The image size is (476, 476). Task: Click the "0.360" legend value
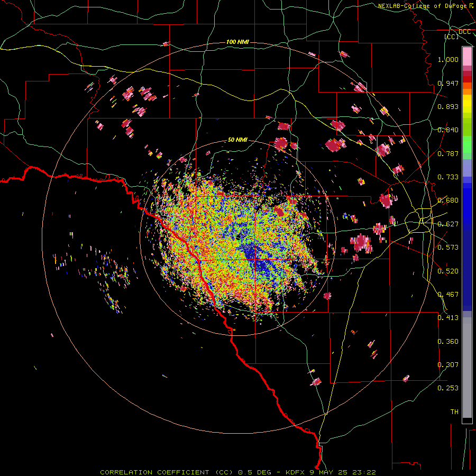[448, 342]
